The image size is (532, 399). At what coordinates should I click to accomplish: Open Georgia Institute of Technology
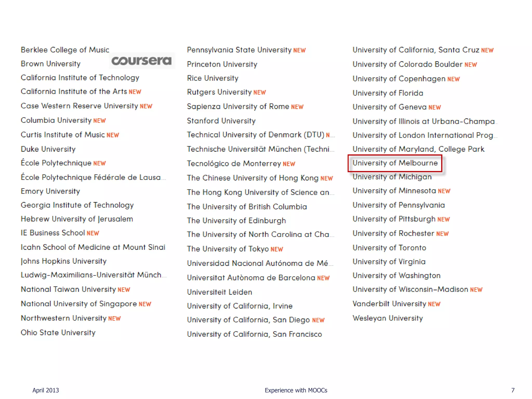pos(77,205)
